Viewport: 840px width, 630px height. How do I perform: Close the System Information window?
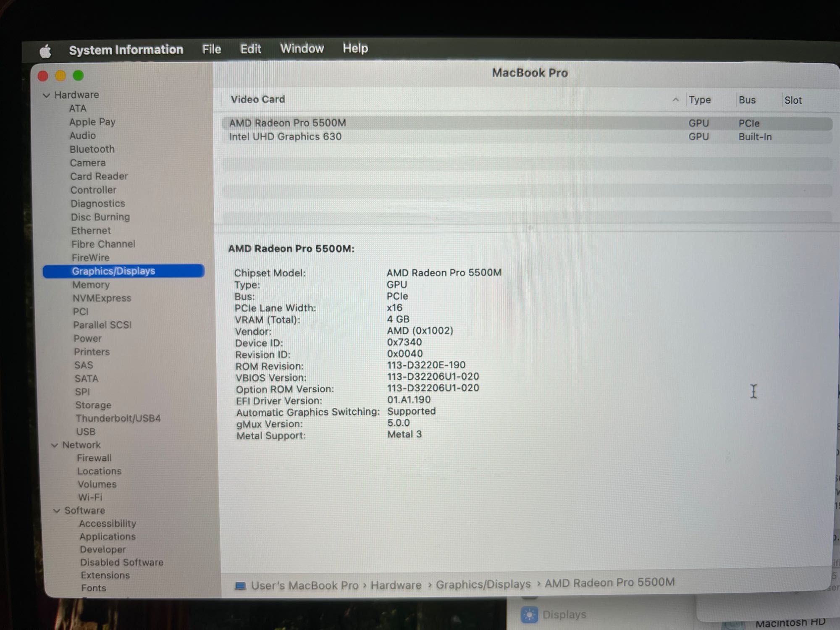point(42,76)
